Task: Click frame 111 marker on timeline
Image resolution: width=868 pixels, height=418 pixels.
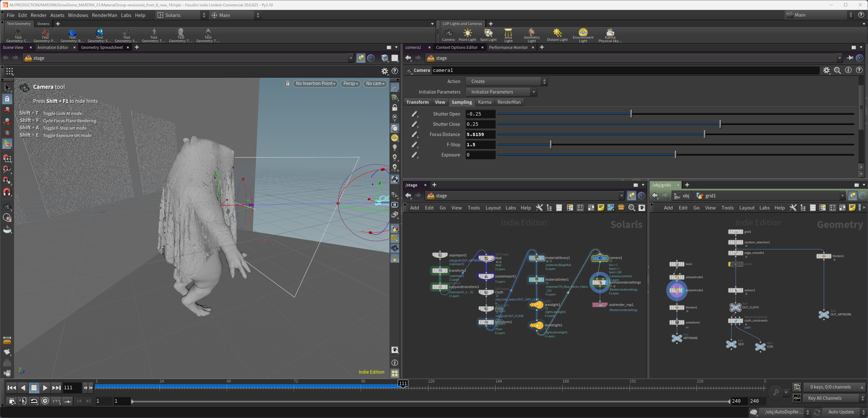Action: pyautogui.click(x=403, y=383)
